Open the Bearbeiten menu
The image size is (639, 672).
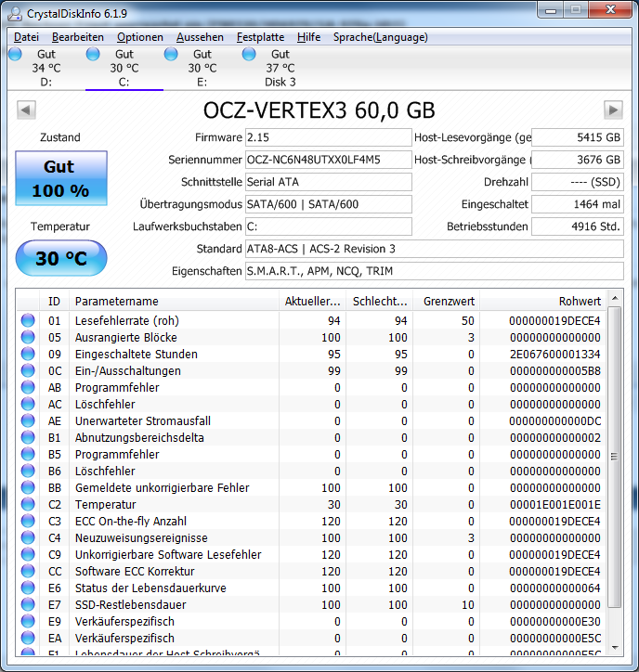click(x=78, y=37)
